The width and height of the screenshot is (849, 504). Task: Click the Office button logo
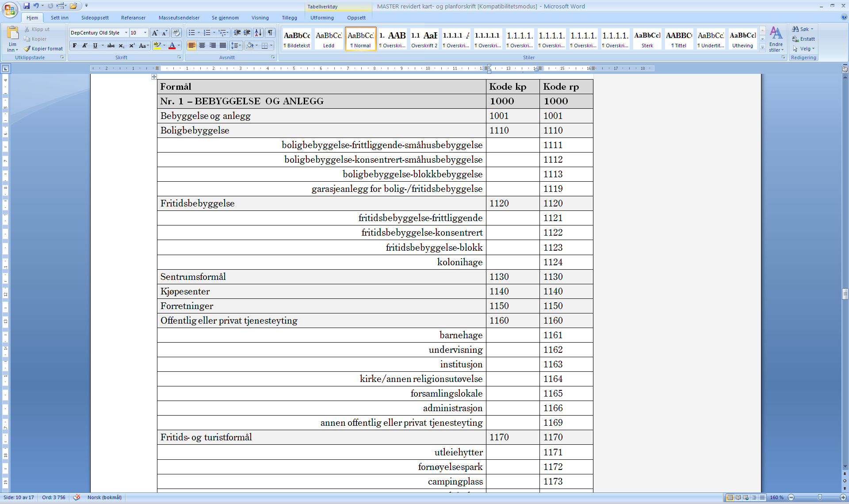point(10,9)
